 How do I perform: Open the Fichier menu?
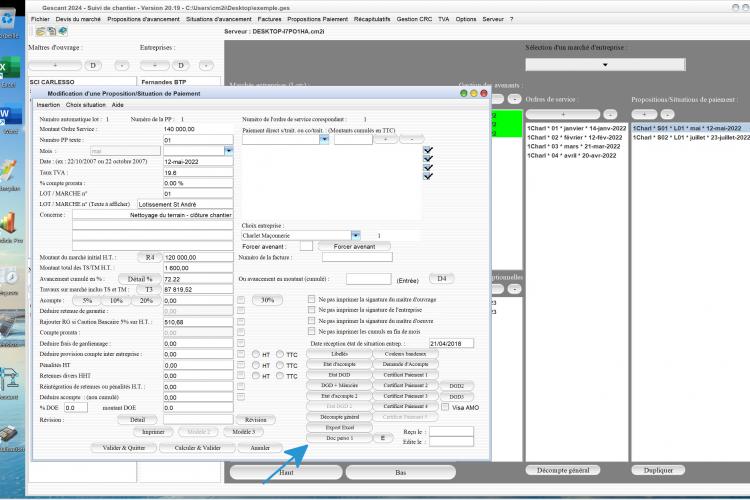[x=40, y=19]
